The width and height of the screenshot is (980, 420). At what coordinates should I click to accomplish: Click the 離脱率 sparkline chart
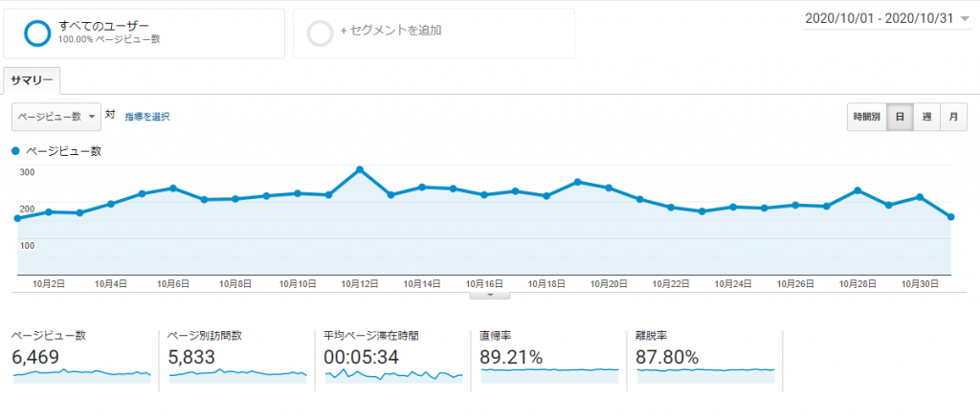(705, 371)
